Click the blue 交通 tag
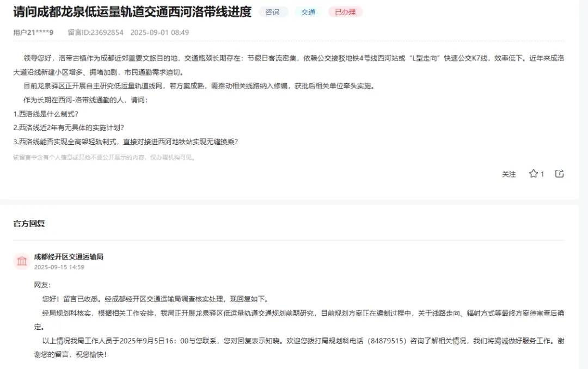Image resolution: width=588 pixels, height=369 pixels. pyautogui.click(x=308, y=12)
